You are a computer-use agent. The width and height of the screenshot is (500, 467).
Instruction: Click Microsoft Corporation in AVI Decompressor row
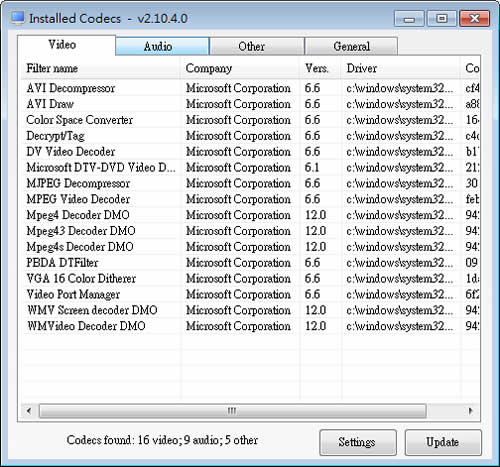click(238, 88)
